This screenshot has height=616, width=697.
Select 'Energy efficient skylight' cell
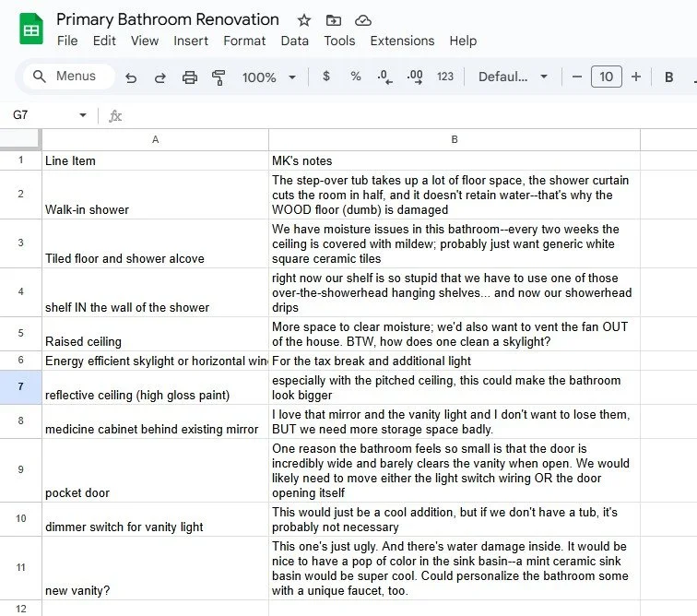[x=155, y=361]
